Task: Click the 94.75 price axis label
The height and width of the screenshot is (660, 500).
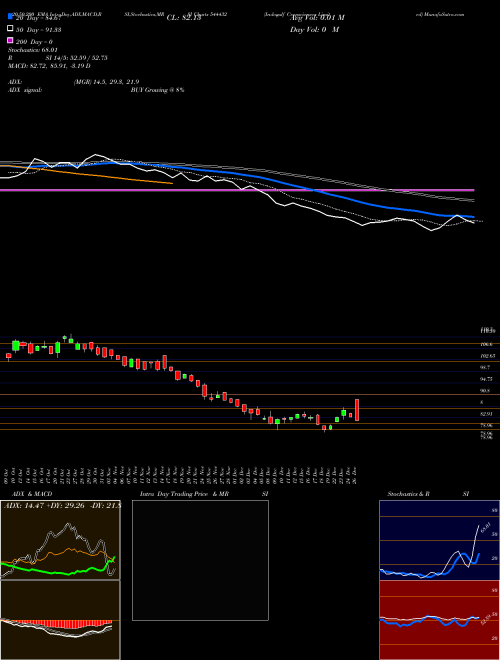Action: [x=487, y=379]
